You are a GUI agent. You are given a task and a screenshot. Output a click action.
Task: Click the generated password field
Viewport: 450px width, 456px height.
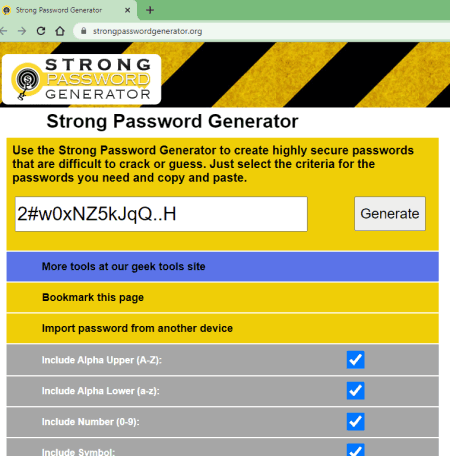[161, 214]
